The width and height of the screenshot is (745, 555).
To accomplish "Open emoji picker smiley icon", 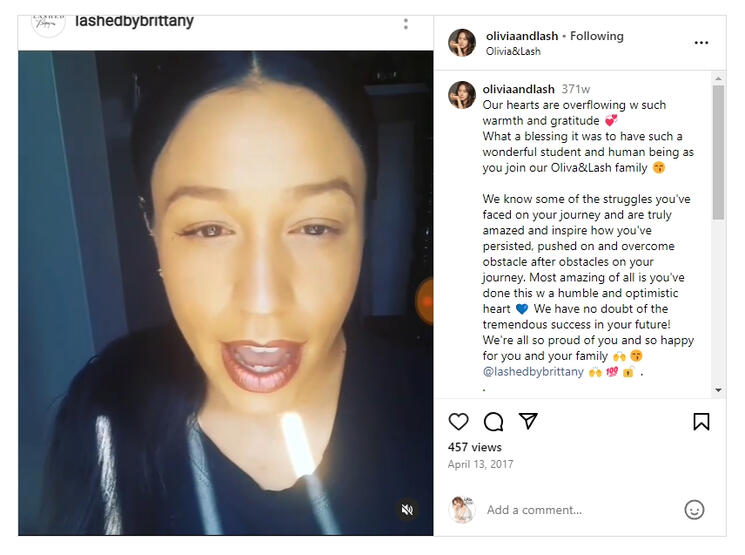I will click(694, 510).
